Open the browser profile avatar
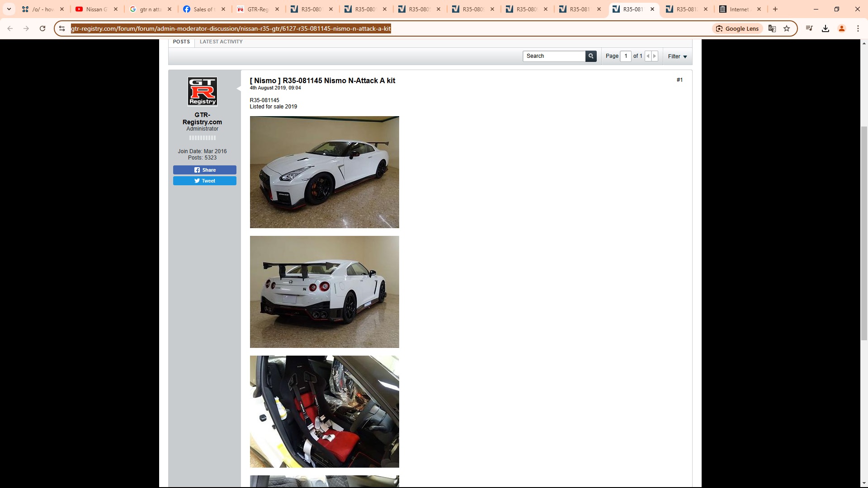 pos(842,28)
